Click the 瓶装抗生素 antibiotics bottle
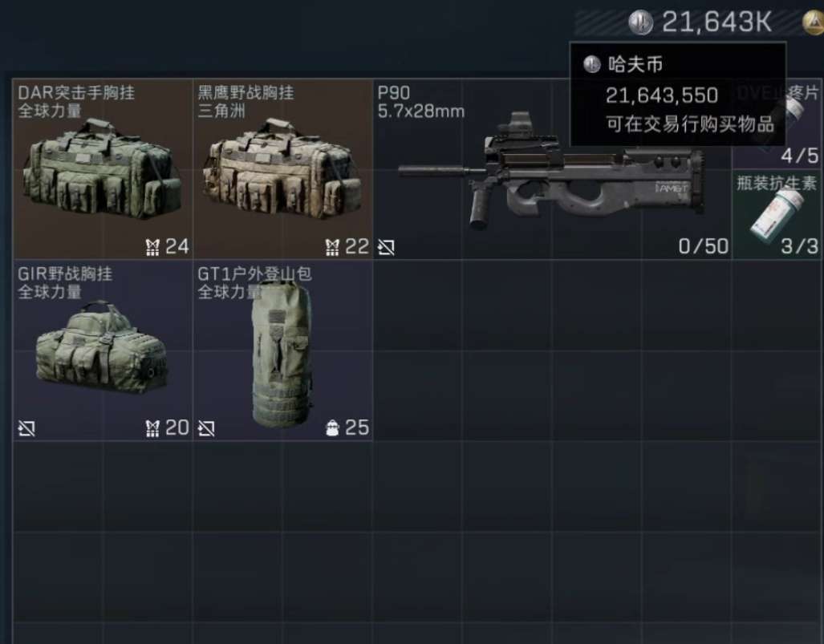Viewport: 824px width, 644px height. pyautogui.click(x=777, y=214)
